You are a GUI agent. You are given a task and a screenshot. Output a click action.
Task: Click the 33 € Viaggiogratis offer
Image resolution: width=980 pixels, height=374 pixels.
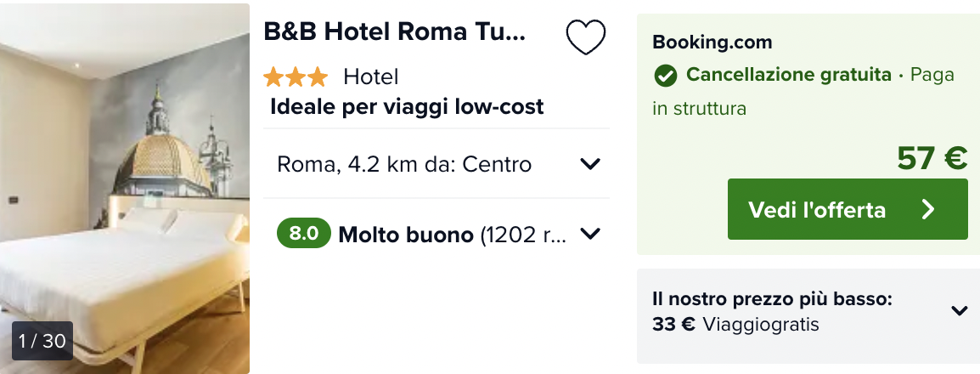[x=735, y=324]
